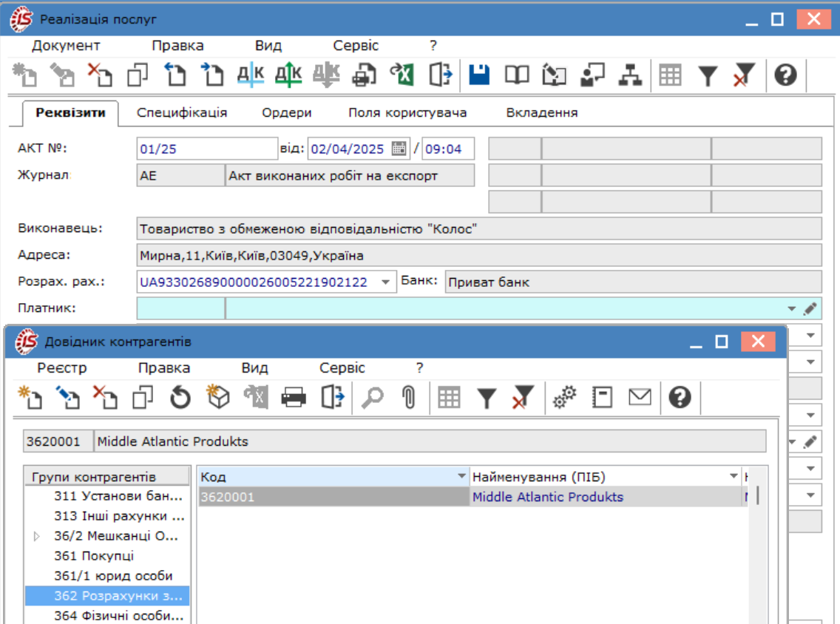Screen dimensions: 840x624
Task: Delete the document using the red-cross toolbar icon in Реалізація послуг
Action: tap(100, 75)
